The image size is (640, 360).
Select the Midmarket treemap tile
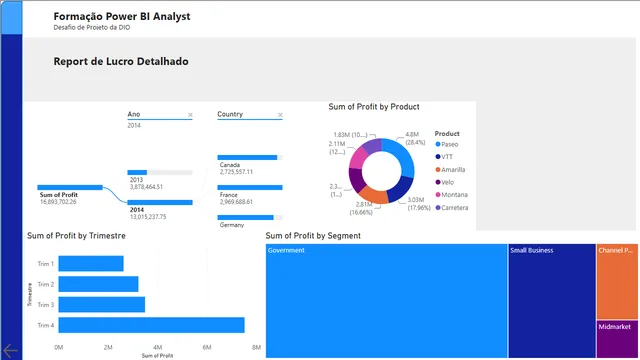point(617,339)
